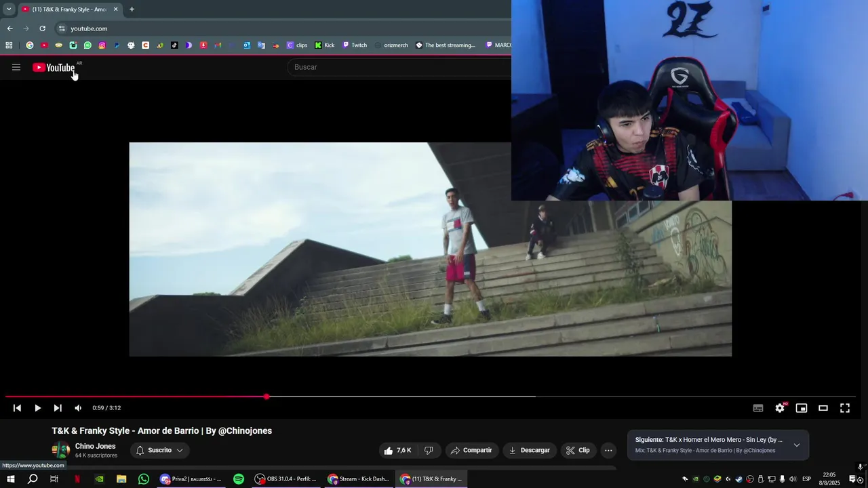
Task: Dislike the video
Action: [x=429, y=450]
